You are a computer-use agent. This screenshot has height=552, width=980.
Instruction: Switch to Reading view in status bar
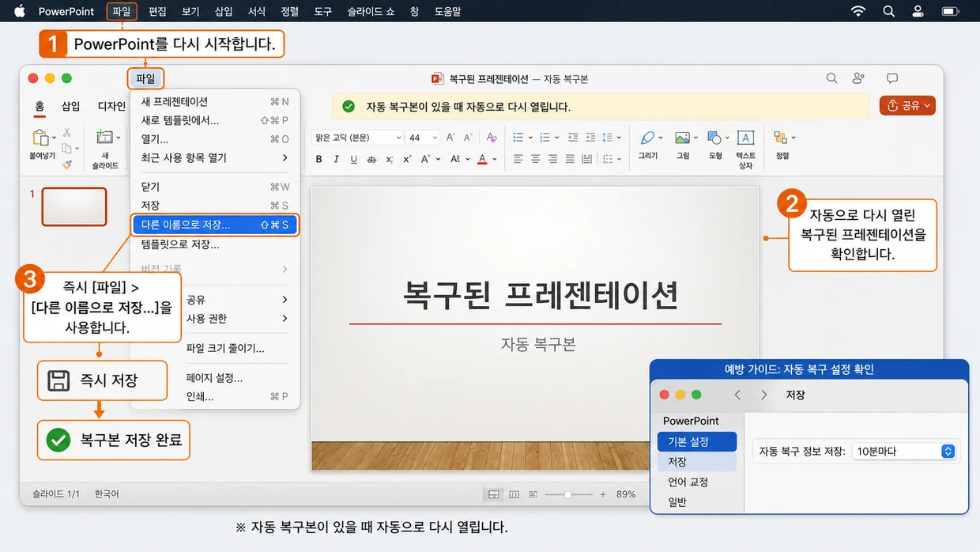click(x=533, y=494)
